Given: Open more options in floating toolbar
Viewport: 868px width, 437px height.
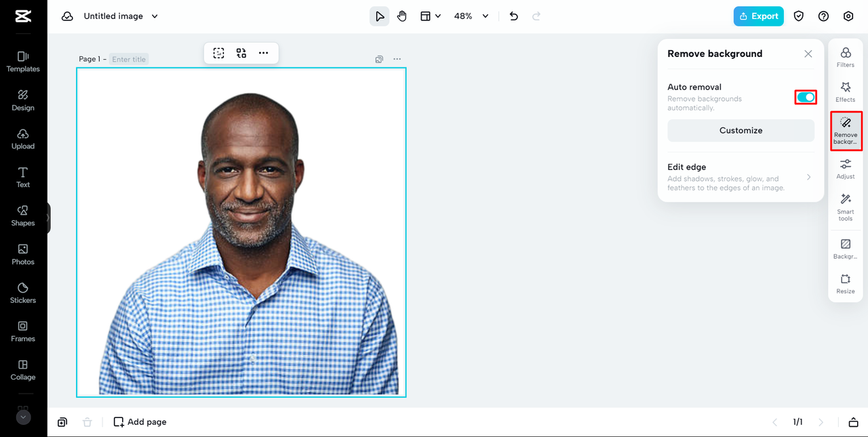Looking at the screenshot, I should click(264, 53).
